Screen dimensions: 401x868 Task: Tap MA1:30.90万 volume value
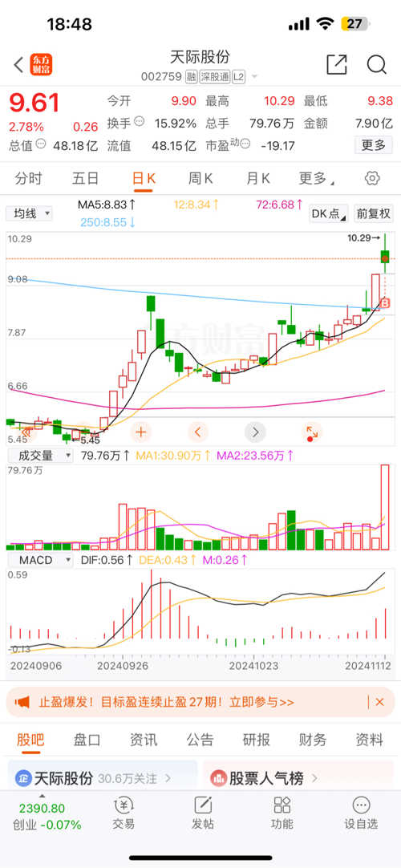click(174, 456)
